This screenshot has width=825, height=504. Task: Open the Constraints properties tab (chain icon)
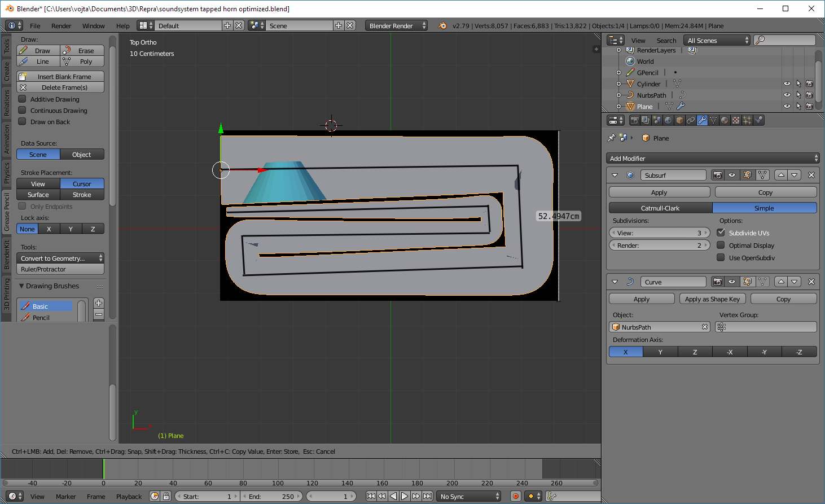coord(691,120)
